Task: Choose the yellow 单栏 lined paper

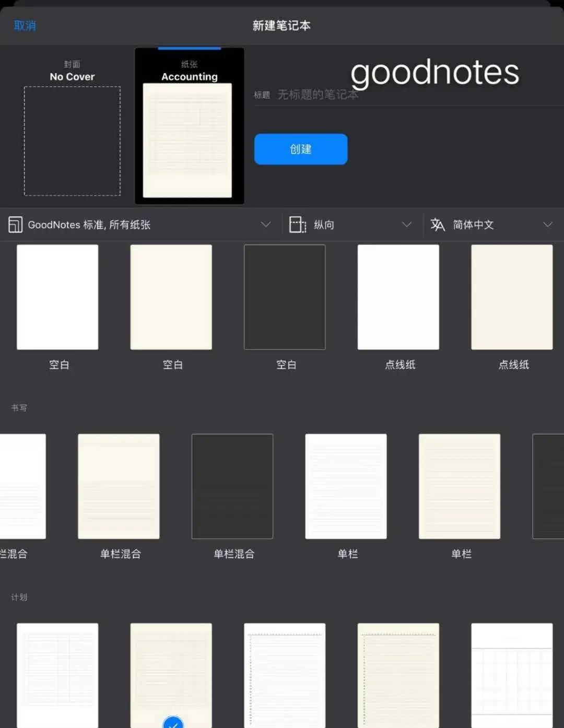Action: tap(460, 486)
